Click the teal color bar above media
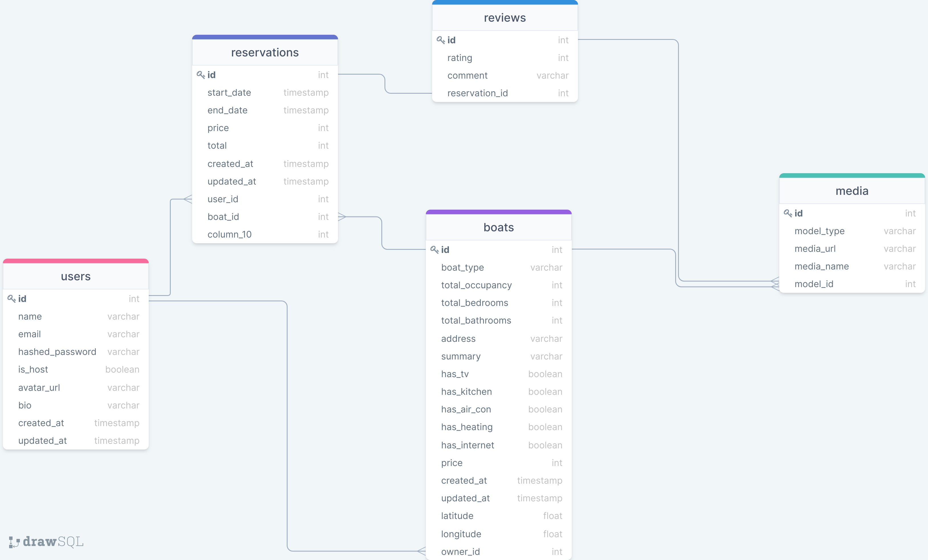The image size is (928, 560). (852, 175)
